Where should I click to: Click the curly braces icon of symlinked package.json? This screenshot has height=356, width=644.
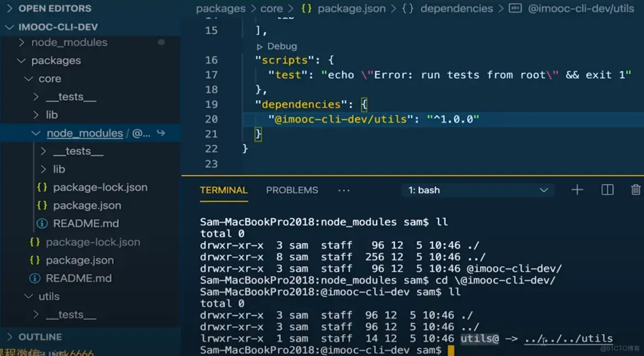click(x=42, y=205)
